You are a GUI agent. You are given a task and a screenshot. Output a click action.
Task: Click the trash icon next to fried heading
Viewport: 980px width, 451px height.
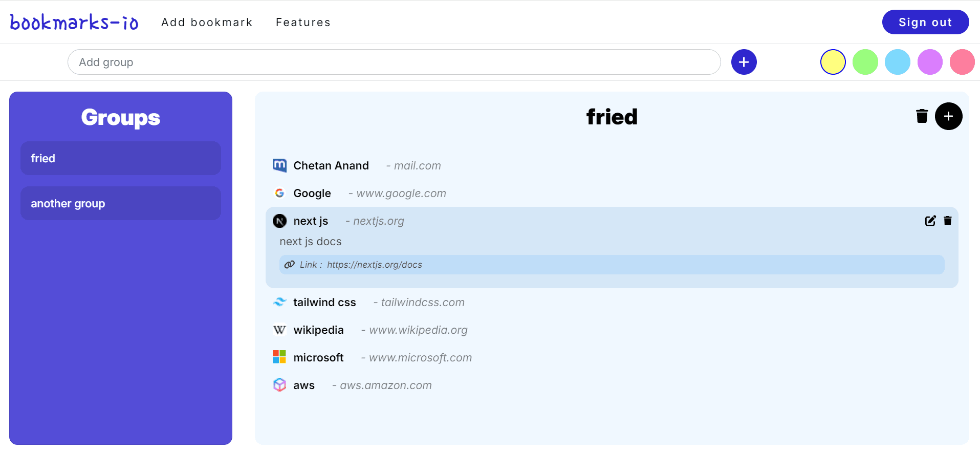921,116
